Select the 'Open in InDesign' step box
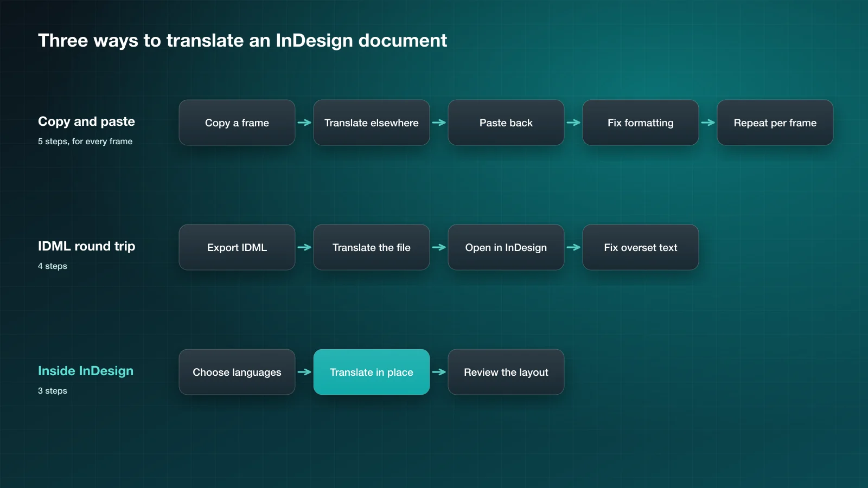 click(506, 247)
